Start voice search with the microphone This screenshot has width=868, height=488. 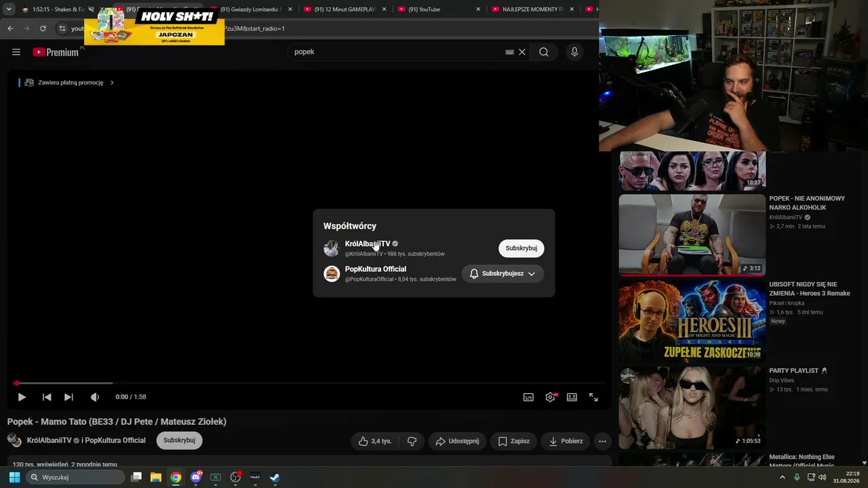pos(574,52)
